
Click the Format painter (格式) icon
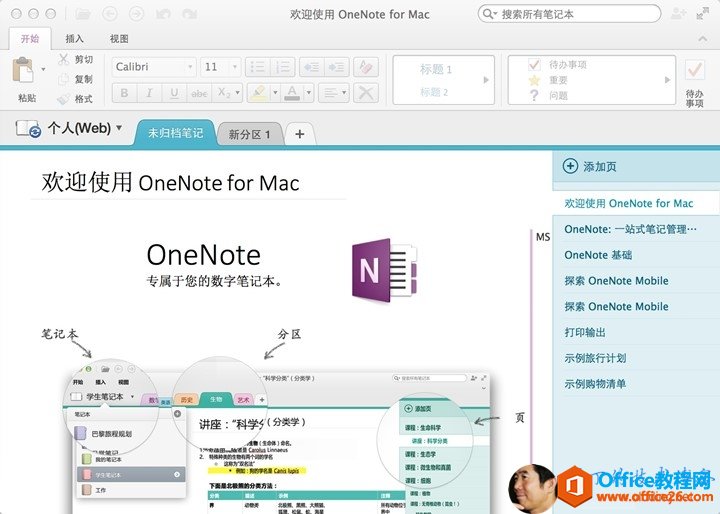point(63,99)
